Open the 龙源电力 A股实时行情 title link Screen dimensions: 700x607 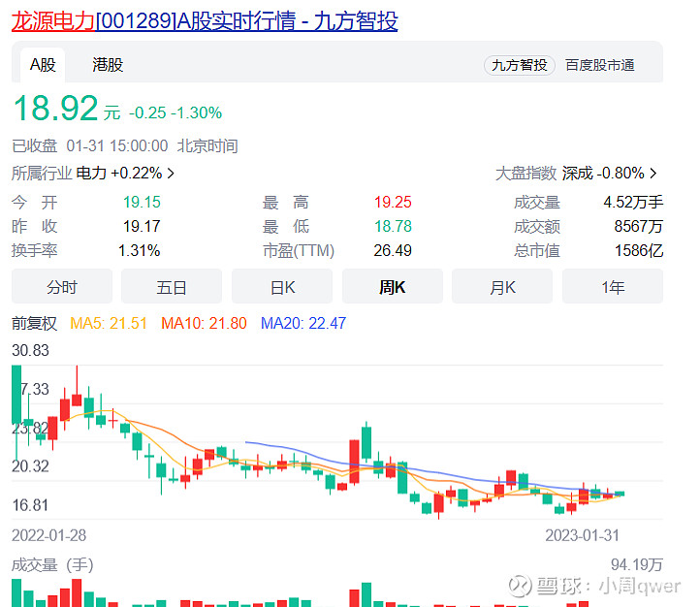coord(205,21)
